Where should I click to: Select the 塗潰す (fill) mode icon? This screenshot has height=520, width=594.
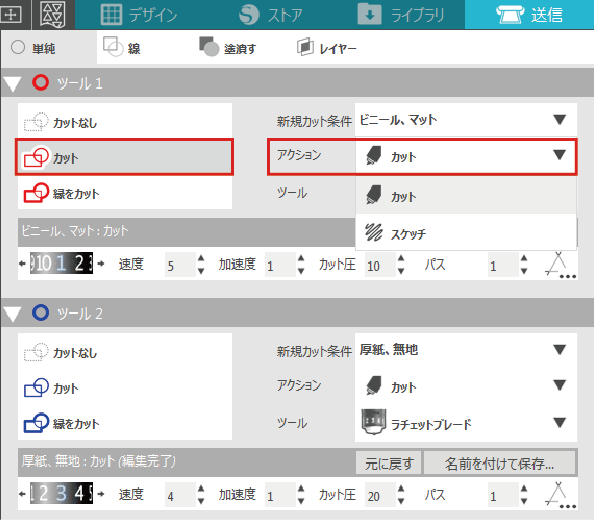pyautogui.click(x=209, y=47)
